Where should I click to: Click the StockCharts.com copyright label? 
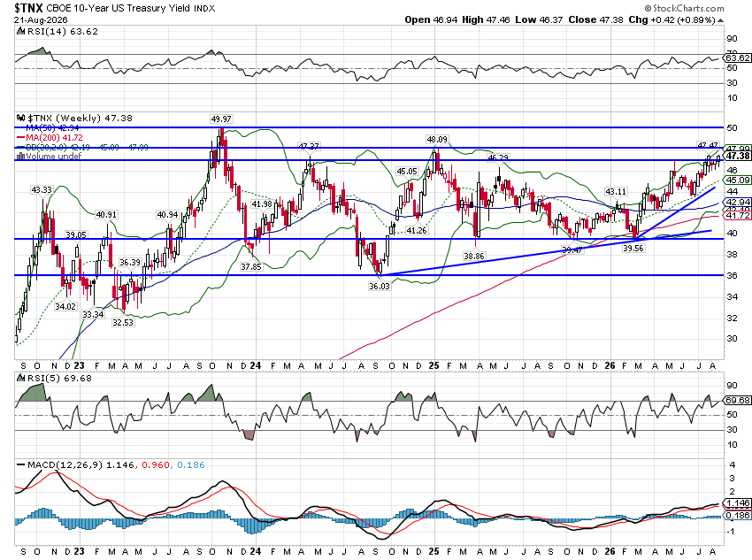[x=684, y=8]
